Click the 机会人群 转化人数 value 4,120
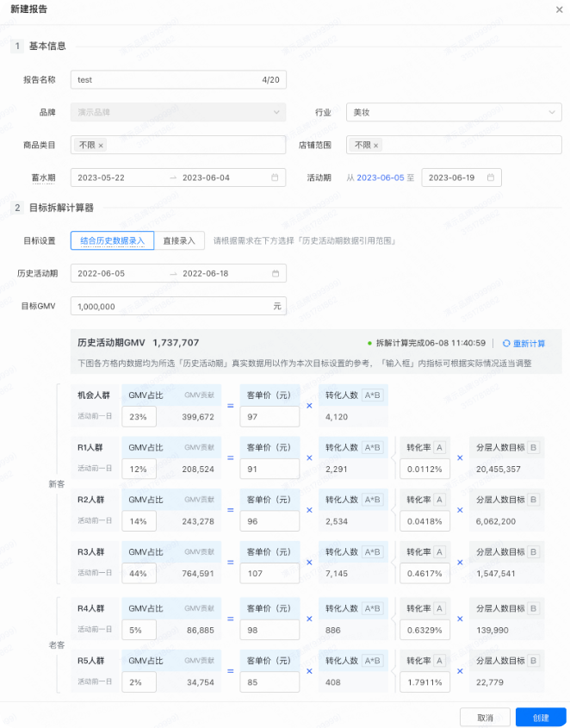570x728 pixels. coord(337,417)
